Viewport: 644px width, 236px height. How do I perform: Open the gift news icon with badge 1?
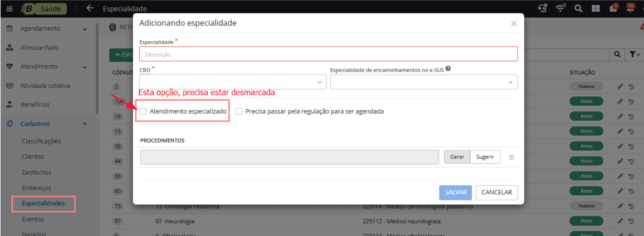click(613, 8)
